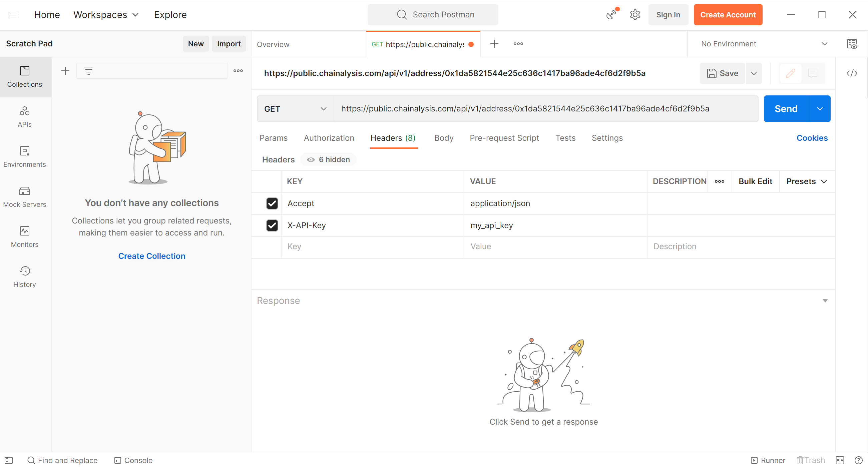Show the 6 hidden headers
This screenshot has width=868, height=468.
coord(328,159)
